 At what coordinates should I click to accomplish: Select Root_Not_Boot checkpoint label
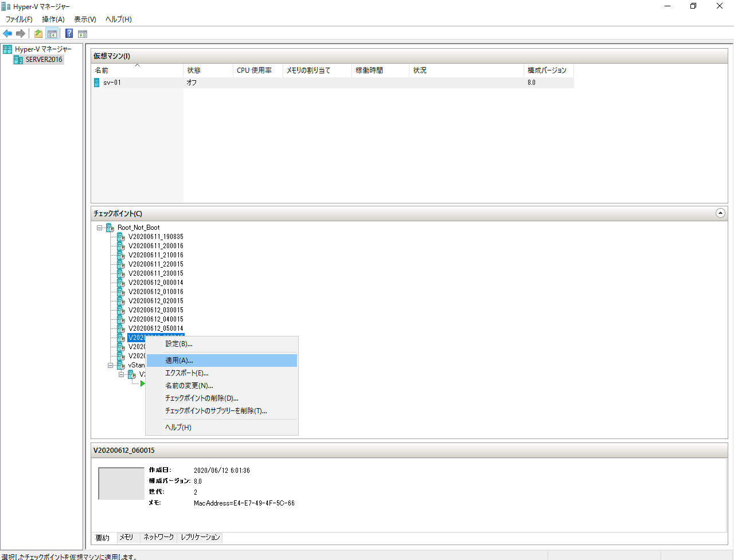coord(139,228)
